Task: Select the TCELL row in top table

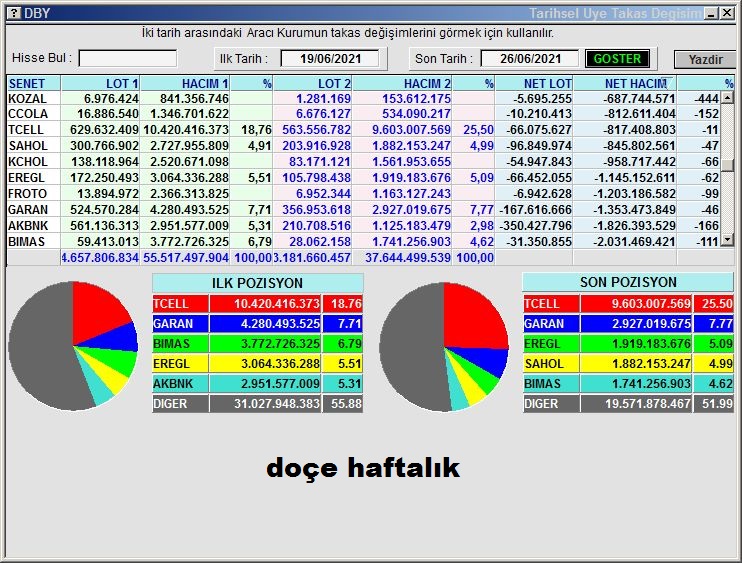Action: point(363,130)
